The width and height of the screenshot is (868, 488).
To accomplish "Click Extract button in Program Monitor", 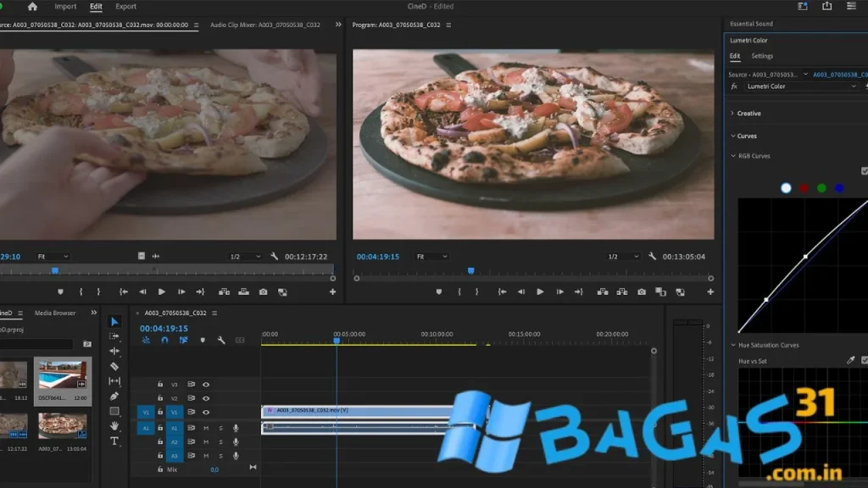I will pos(621,292).
